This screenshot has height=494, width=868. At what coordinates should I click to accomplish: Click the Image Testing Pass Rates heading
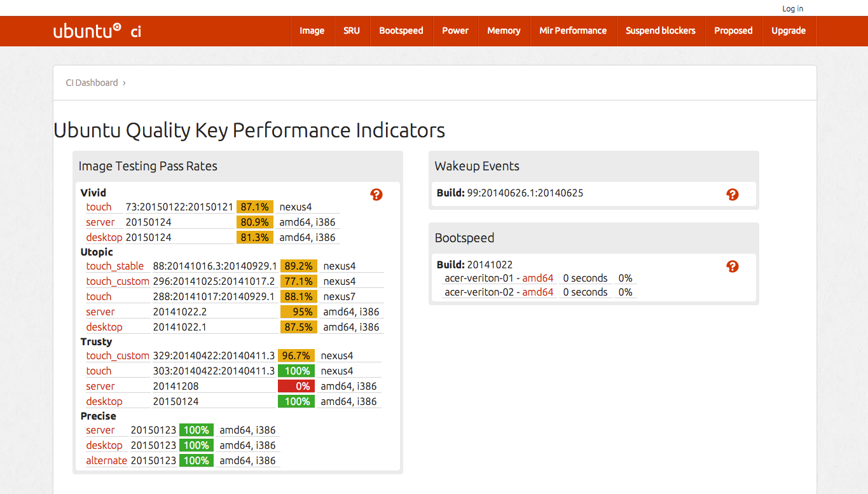click(x=148, y=166)
